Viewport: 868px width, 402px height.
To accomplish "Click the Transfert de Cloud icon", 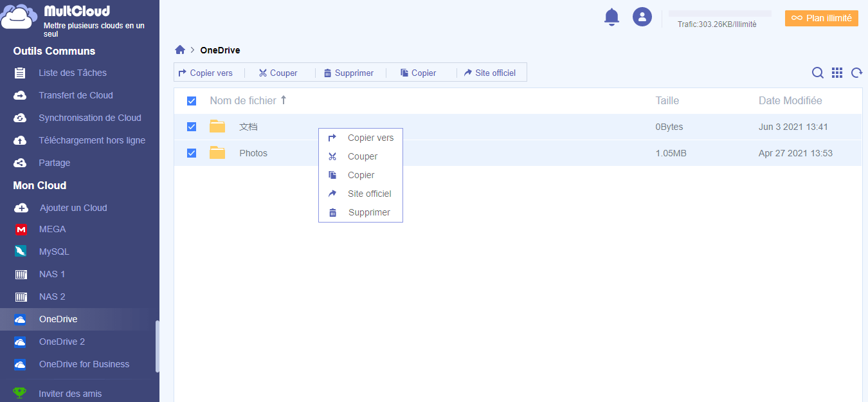I will tap(20, 95).
